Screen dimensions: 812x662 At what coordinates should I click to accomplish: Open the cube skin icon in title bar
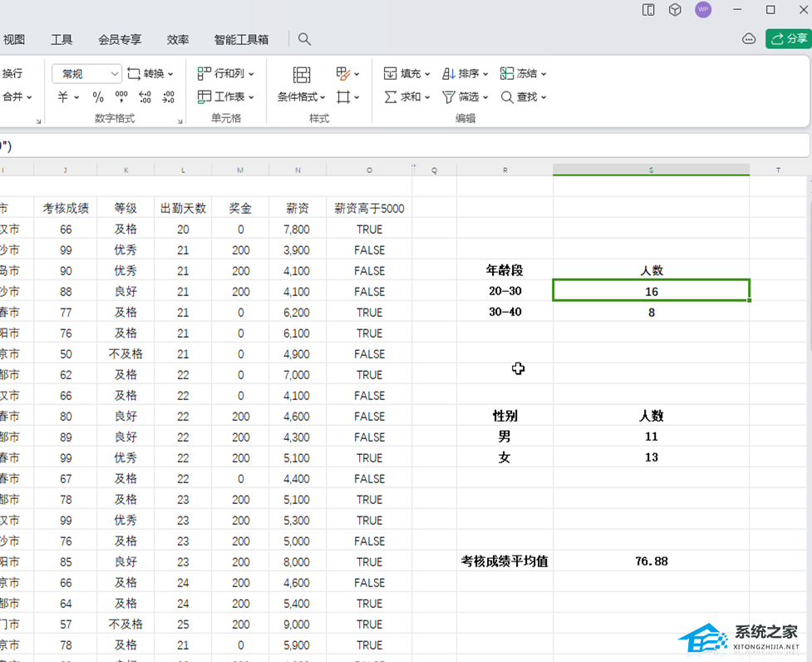(x=675, y=10)
